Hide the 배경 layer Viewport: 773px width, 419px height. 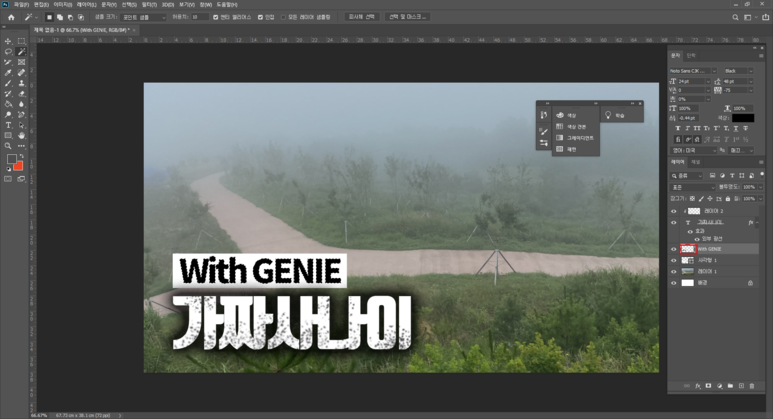[x=674, y=283]
